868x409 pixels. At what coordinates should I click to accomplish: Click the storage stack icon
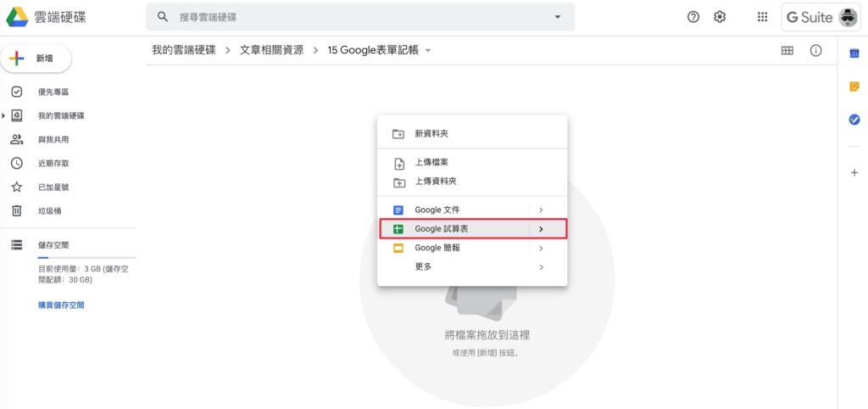pos(17,244)
